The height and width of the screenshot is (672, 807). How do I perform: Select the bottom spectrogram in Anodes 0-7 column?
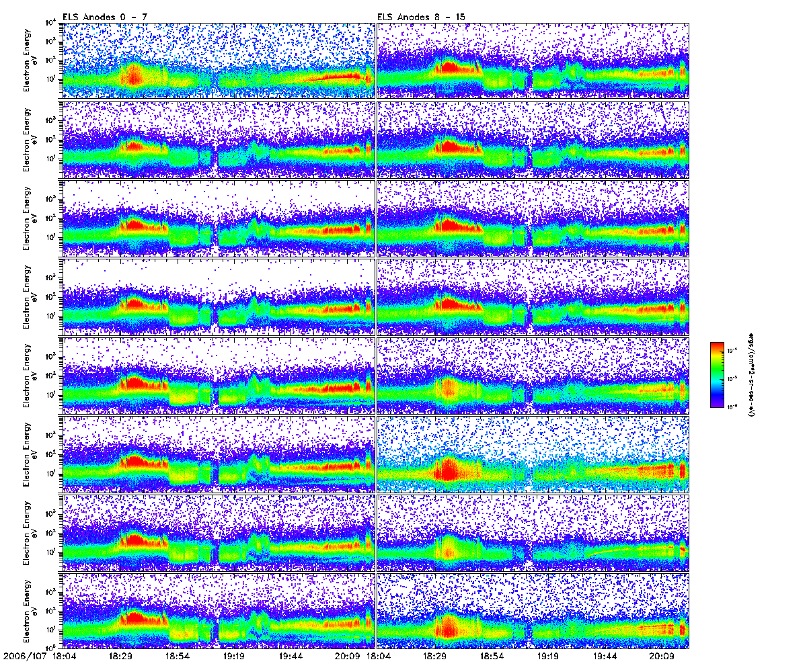218,610
